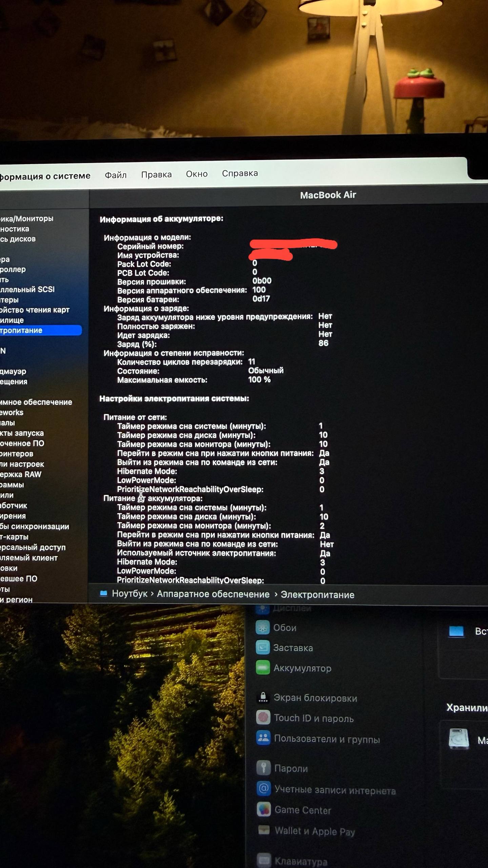Screen dimensions: 488x868
Task: Click the storage disk drive thumbnail
Action: point(459,738)
